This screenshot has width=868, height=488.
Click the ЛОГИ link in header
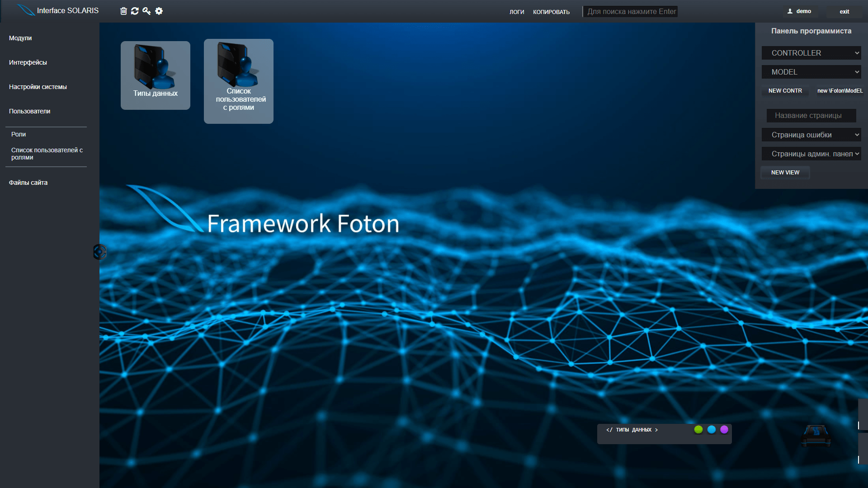[x=517, y=12]
